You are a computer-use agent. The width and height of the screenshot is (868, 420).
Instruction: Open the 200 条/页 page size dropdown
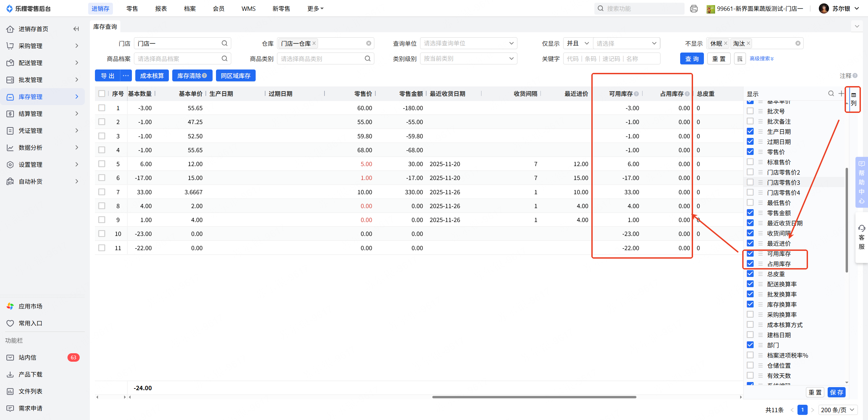pos(837,410)
